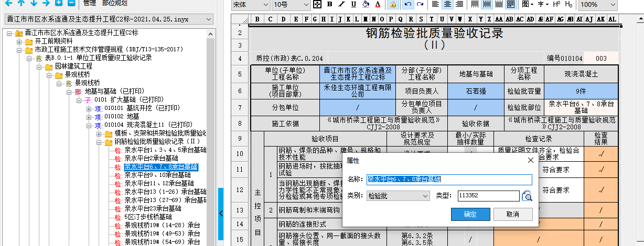644x246 pixels.
Task: Click the blue up arrow icon
Action: 21,3
